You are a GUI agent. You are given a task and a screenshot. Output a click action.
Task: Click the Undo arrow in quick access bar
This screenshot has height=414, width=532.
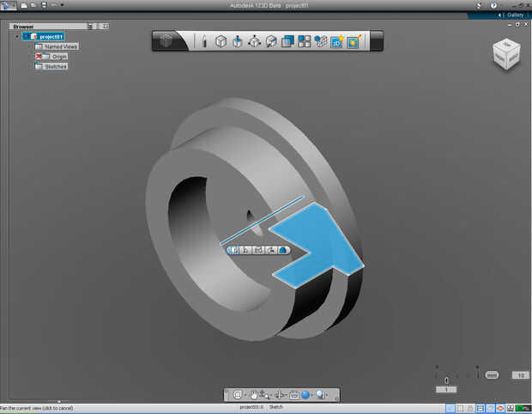pyautogui.click(x=54, y=5)
